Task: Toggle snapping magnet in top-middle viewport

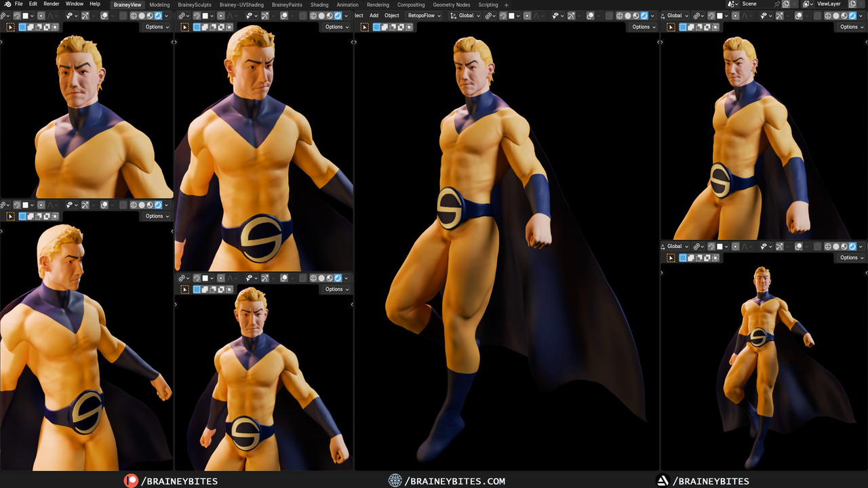Action: point(197,16)
